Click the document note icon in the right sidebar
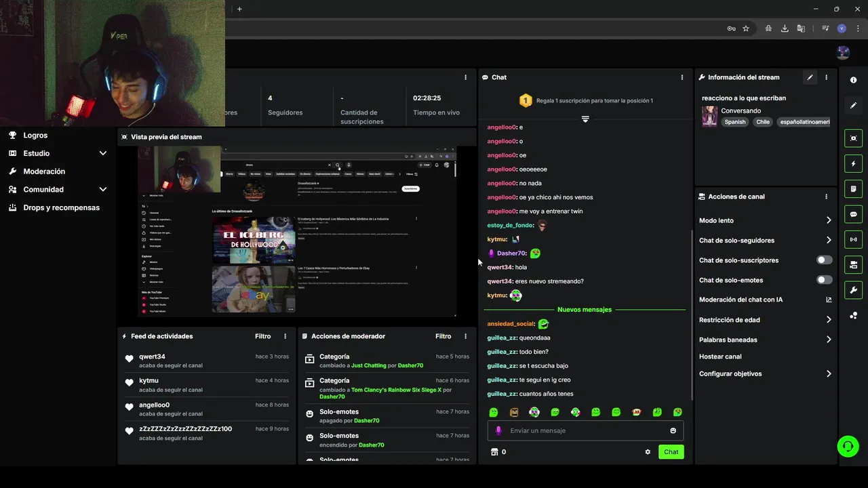Viewport: 868px width, 488px height. click(x=853, y=188)
